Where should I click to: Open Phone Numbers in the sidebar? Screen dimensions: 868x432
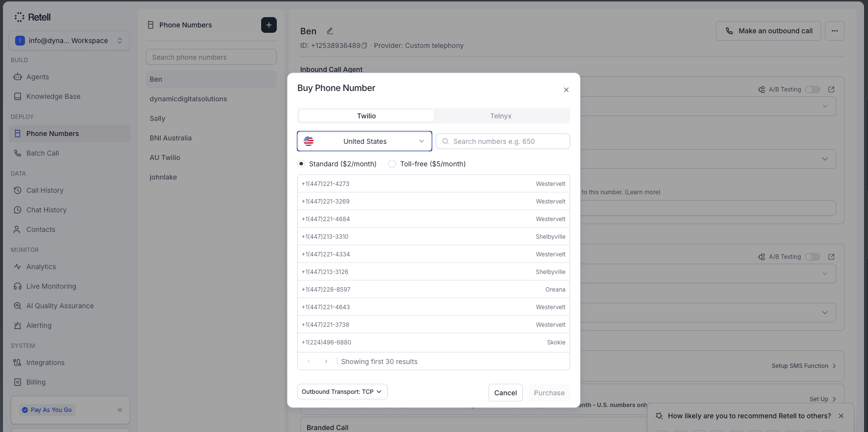pos(69,134)
